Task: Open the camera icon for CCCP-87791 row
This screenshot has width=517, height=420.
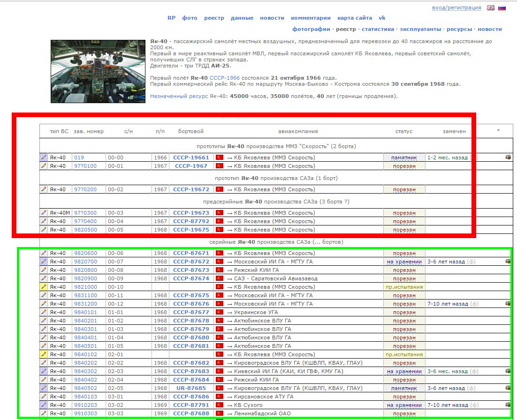Action: pyautogui.click(x=508, y=405)
